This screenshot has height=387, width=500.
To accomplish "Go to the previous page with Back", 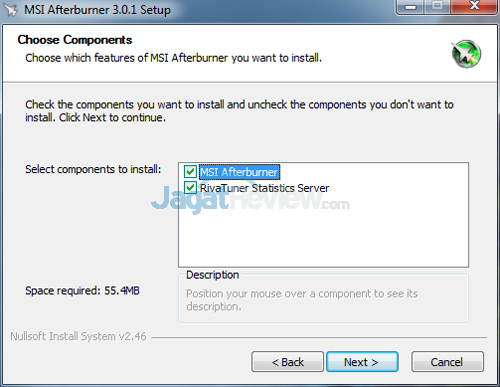I will pos(287,362).
